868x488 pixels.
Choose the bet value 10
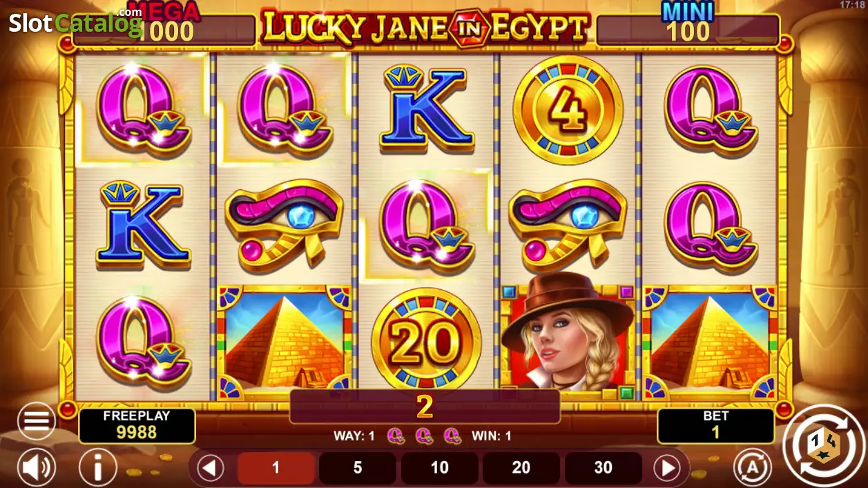coord(440,468)
